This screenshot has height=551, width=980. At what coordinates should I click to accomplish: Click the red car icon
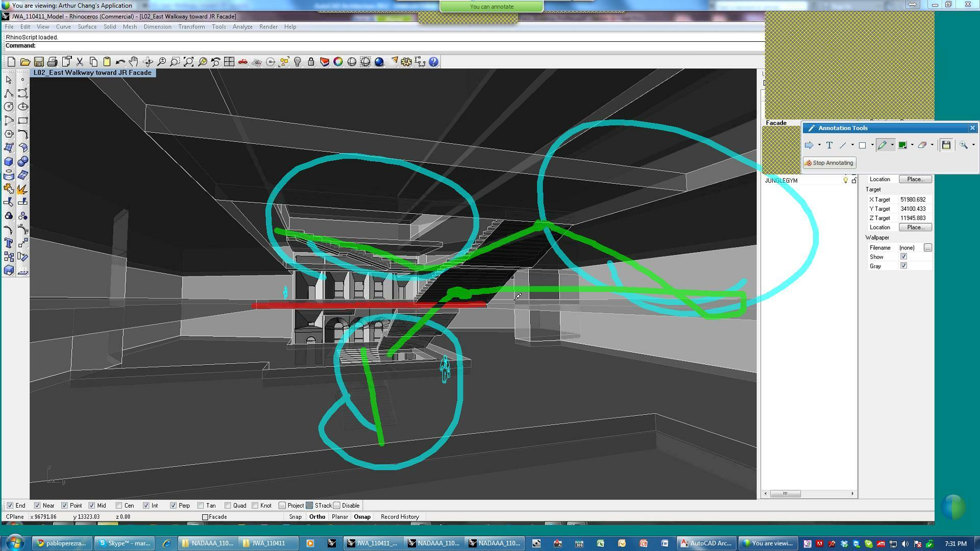pyautogui.click(x=243, y=62)
